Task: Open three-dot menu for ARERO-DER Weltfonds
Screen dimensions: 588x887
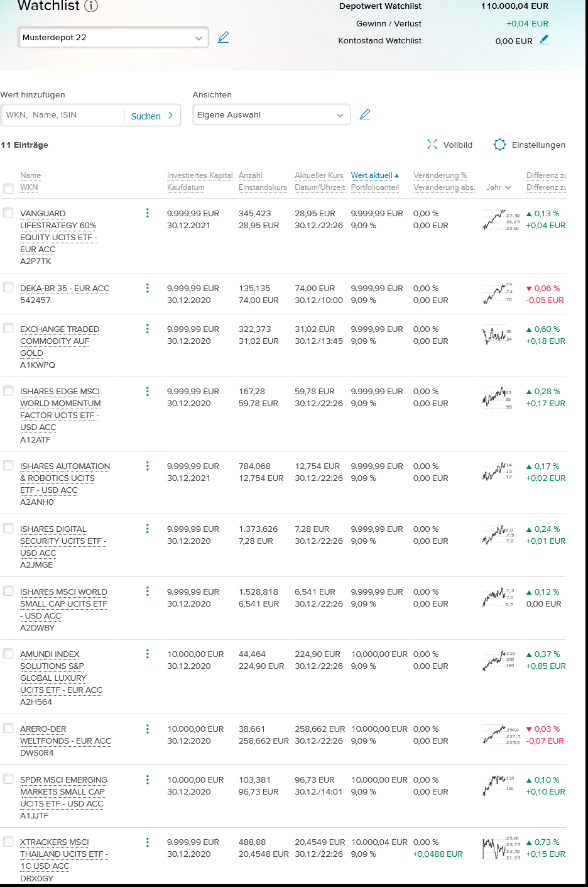Action: [148, 729]
